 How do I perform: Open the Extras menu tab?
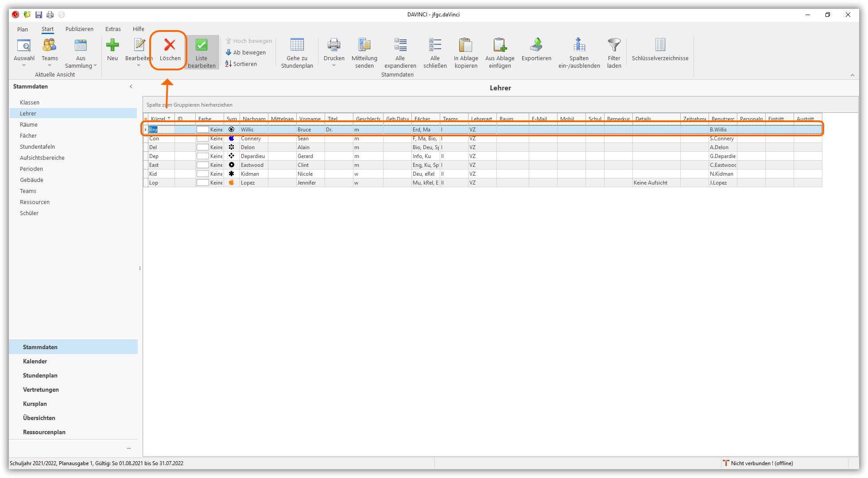[x=113, y=29]
